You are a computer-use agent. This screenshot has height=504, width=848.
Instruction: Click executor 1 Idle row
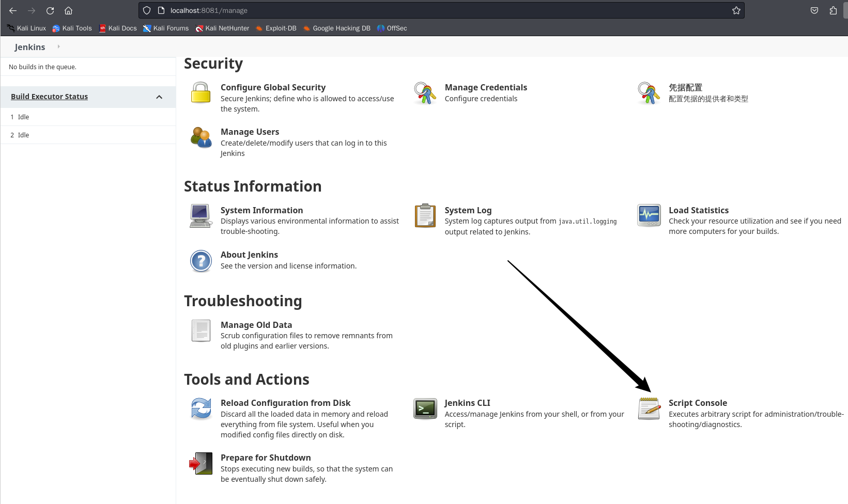(88, 117)
